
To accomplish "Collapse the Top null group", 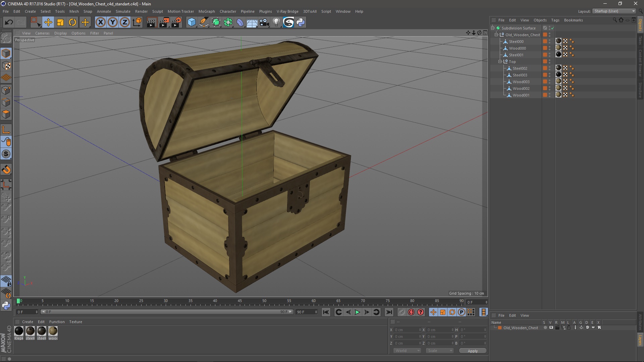I will (x=500, y=62).
